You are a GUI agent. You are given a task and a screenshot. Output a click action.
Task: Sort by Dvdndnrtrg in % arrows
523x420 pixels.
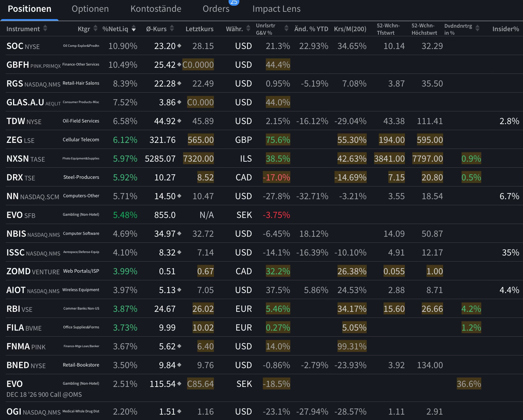tap(477, 29)
